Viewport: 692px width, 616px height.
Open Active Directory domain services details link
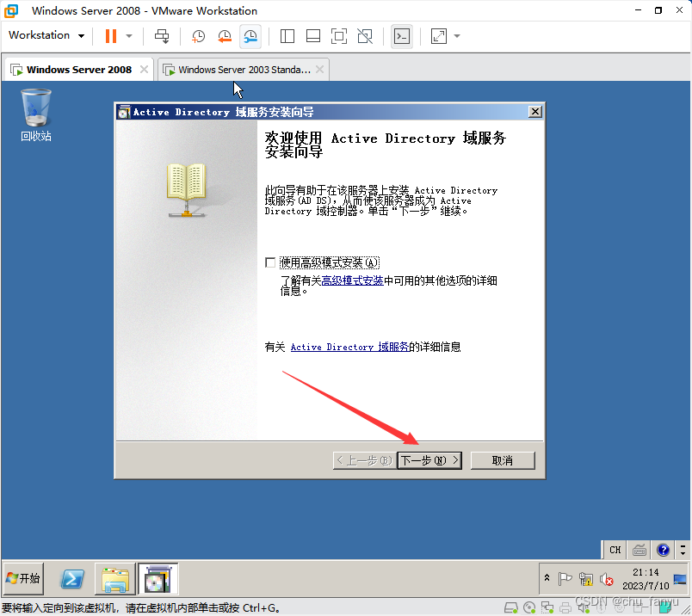coord(349,348)
